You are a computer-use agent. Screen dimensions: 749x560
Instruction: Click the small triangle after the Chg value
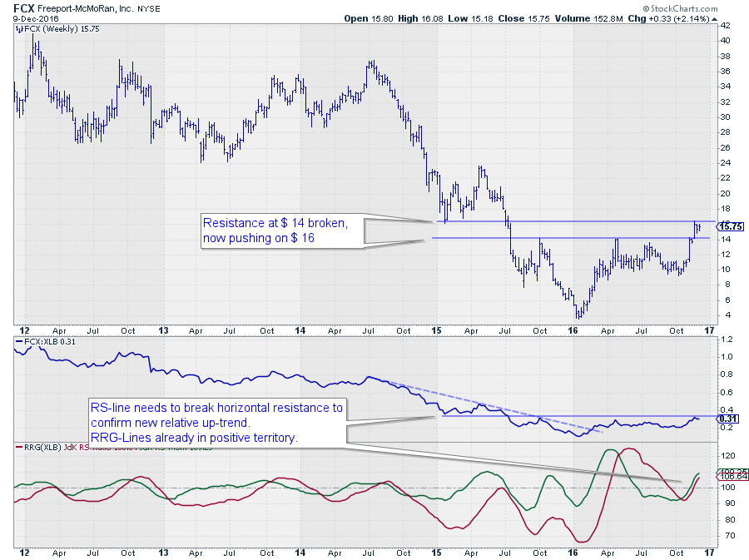pos(714,19)
